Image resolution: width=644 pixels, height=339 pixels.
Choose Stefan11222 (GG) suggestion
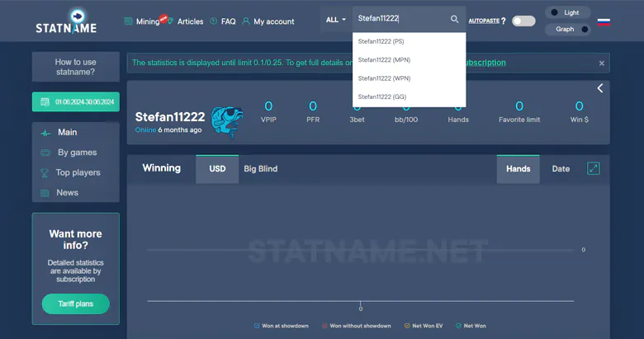409,97
